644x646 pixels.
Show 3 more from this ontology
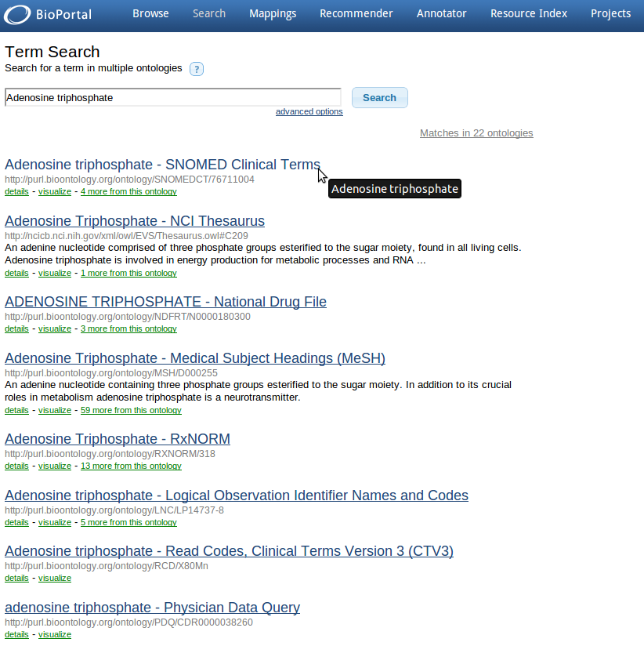pos(129,328)
